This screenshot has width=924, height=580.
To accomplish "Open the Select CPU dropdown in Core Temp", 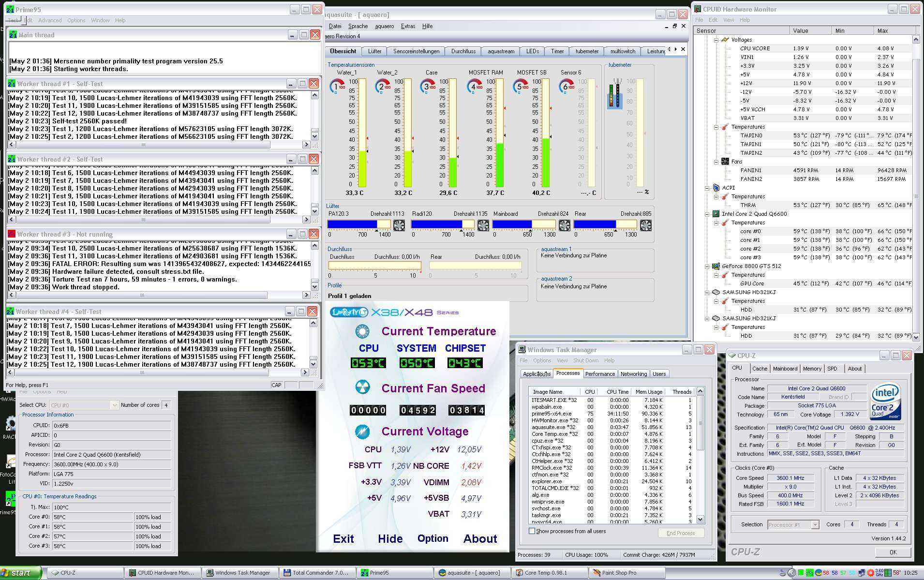I will [x=114, y=405].
